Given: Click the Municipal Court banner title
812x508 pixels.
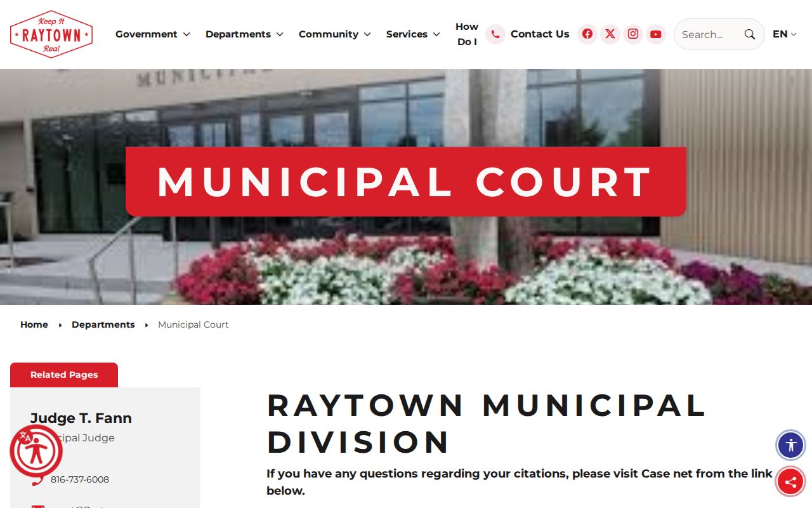Looking at the screenshot, I should click(x=406, y=182).
